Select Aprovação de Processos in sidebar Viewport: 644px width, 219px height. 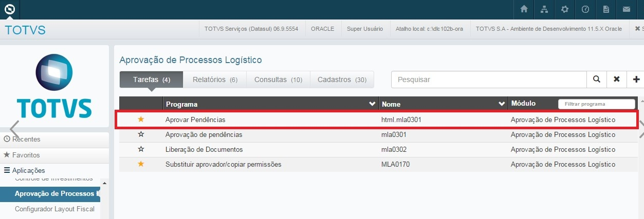point(50,193)
